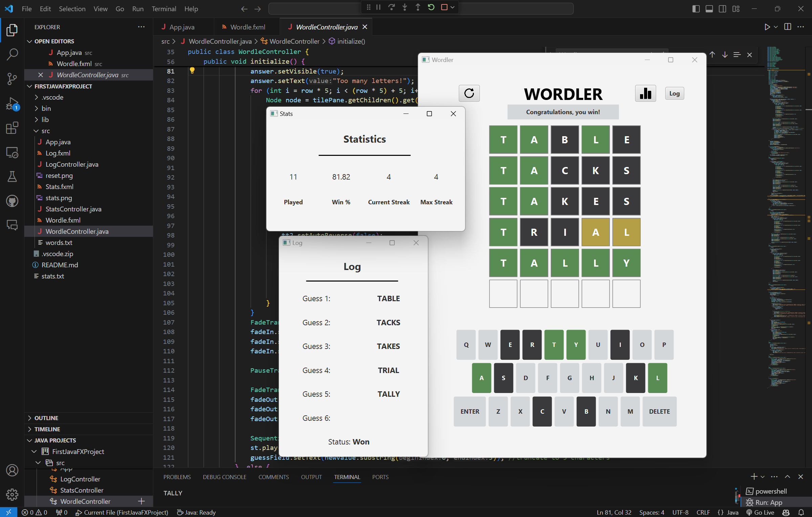
Task: Step out in debug toolbar
Action: tap(418, 7)
